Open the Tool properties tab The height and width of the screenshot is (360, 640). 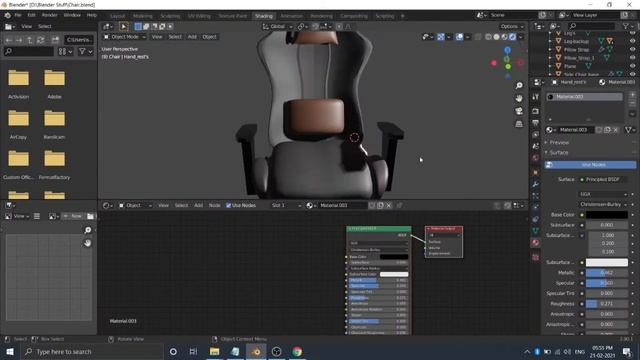[536, 97]
